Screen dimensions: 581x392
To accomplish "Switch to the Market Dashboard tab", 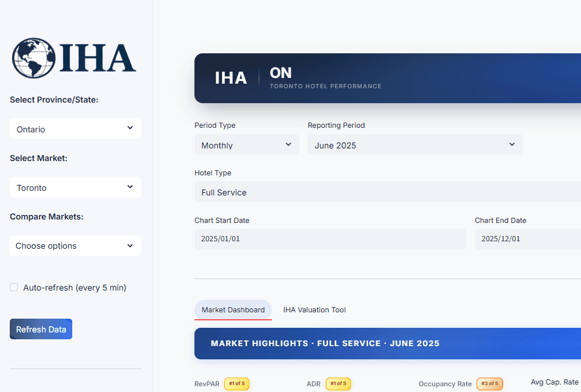I will pos(233,310).
